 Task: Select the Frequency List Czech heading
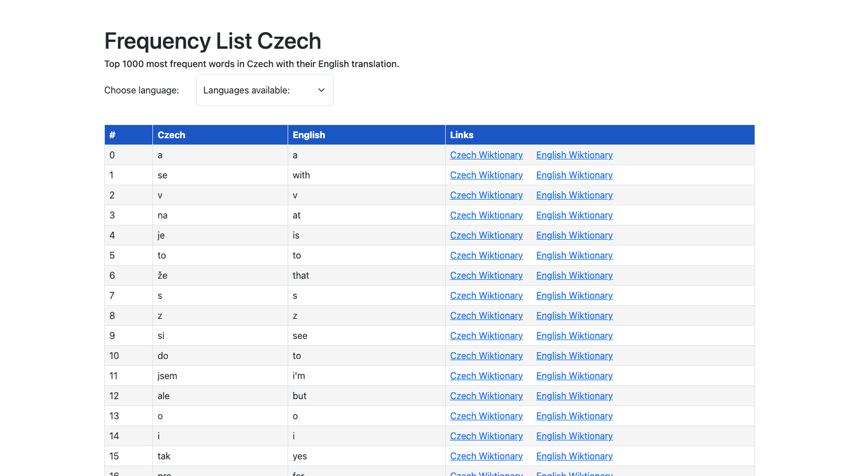pos(213,41)
